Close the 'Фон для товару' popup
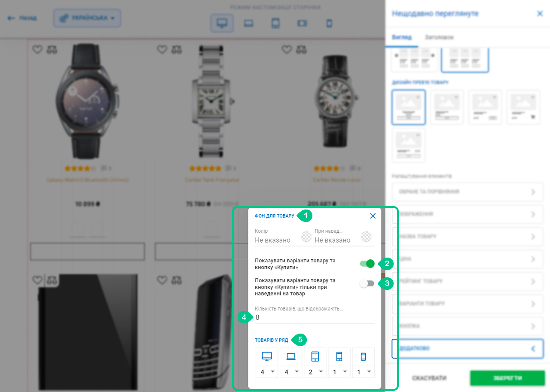This screenshot has height=392, width=550. click(373, 216)
